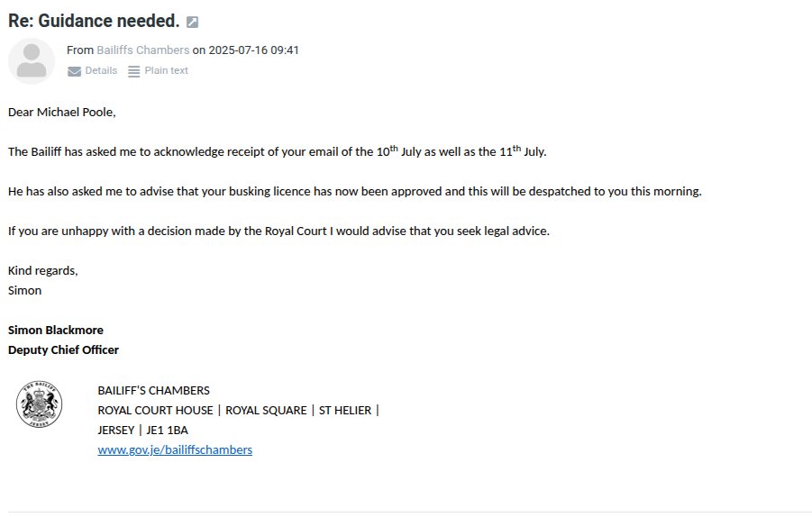Click the lines icon beside Plain text

click(133, 71)
